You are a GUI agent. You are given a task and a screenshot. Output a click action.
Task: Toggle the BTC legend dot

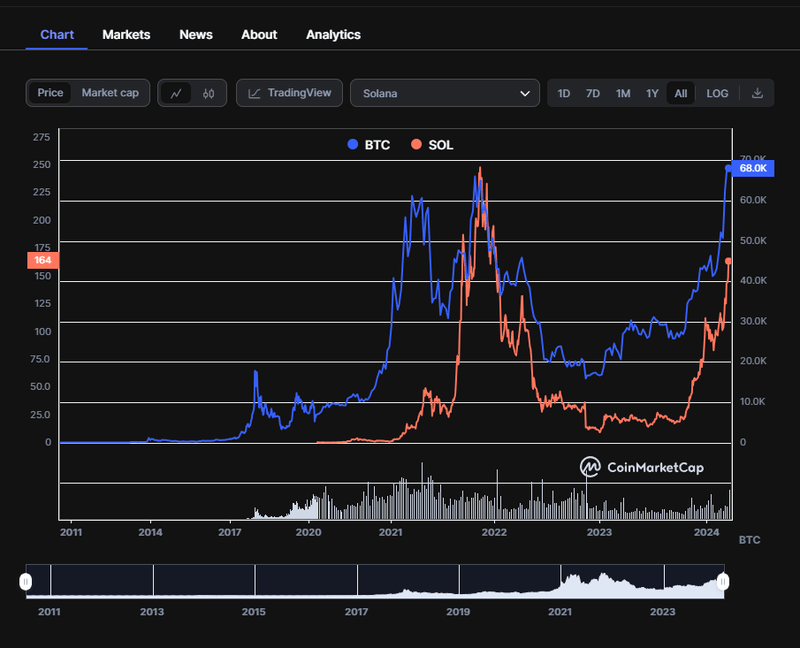point(353,144)
